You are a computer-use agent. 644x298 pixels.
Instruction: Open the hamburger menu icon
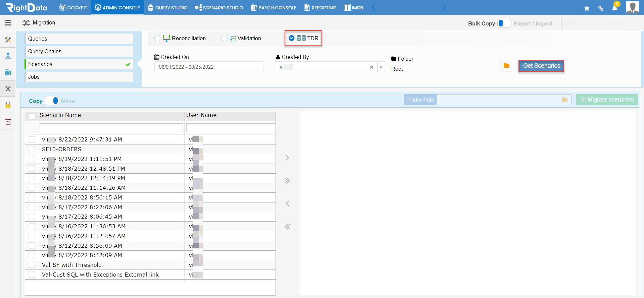tap(8, 23)
